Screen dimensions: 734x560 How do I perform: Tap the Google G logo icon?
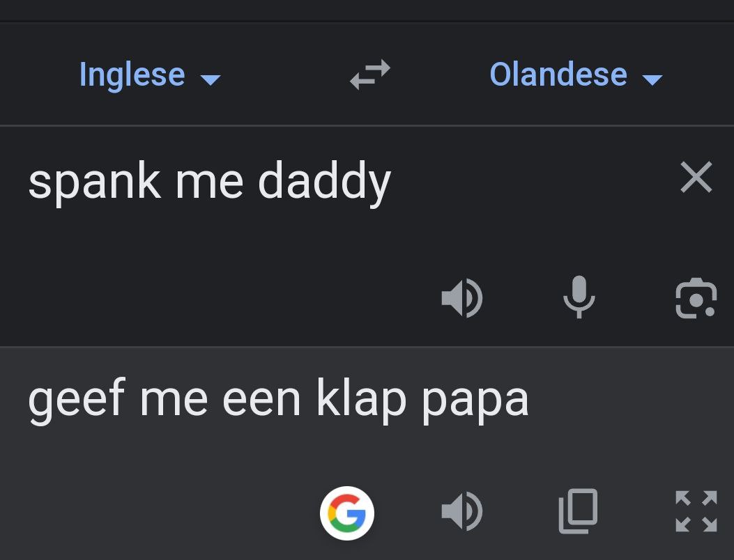(x=347, y=513)
